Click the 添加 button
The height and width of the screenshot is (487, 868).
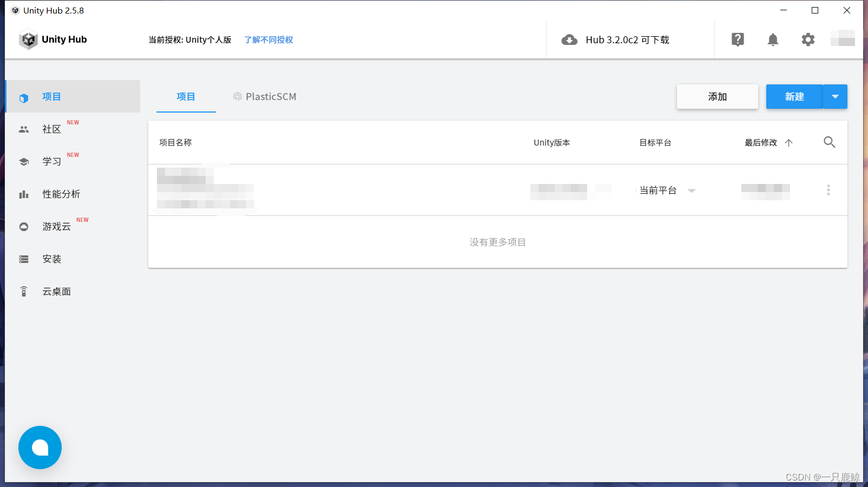[718, 96]
